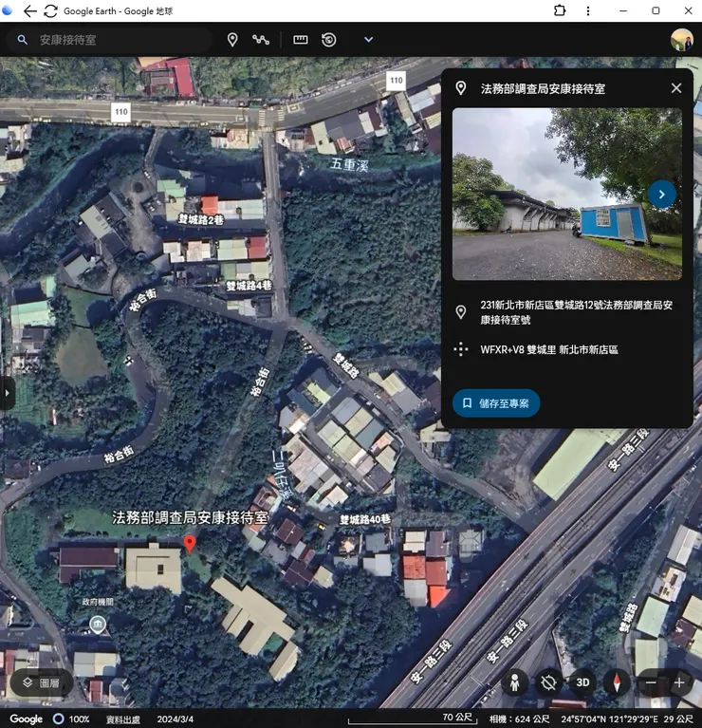Open Street View with the pegman icon
The height and width of the screenshot is (728, 702).
pos(514,682)
